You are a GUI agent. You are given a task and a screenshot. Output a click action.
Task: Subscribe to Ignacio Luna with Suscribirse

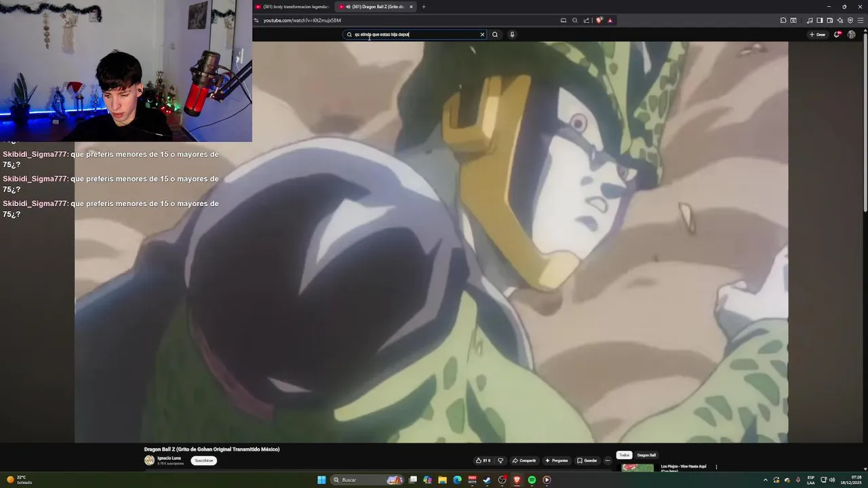pyautogui.click(x=204, y=460)
